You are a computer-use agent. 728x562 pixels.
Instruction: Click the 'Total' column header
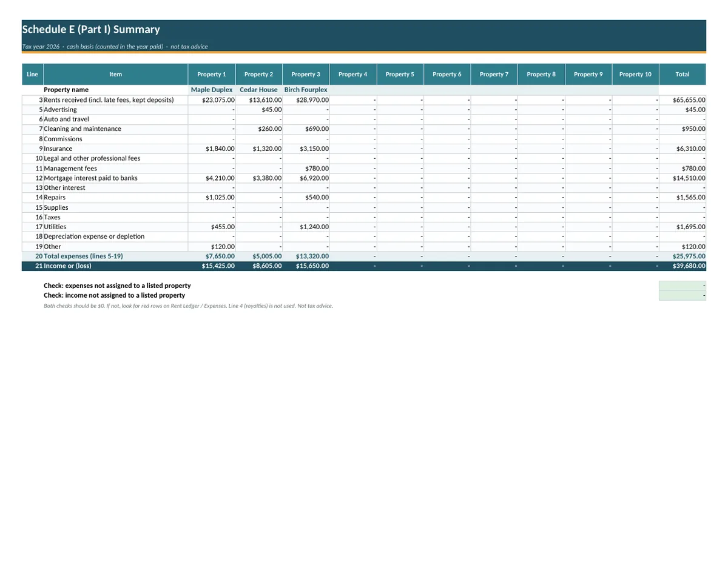point(682,74)
